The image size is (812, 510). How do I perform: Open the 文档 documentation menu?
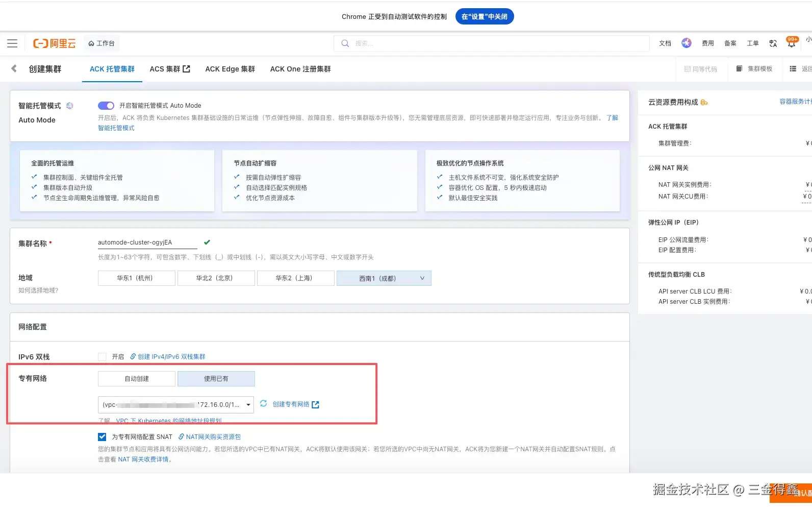(x=665, y=43)
